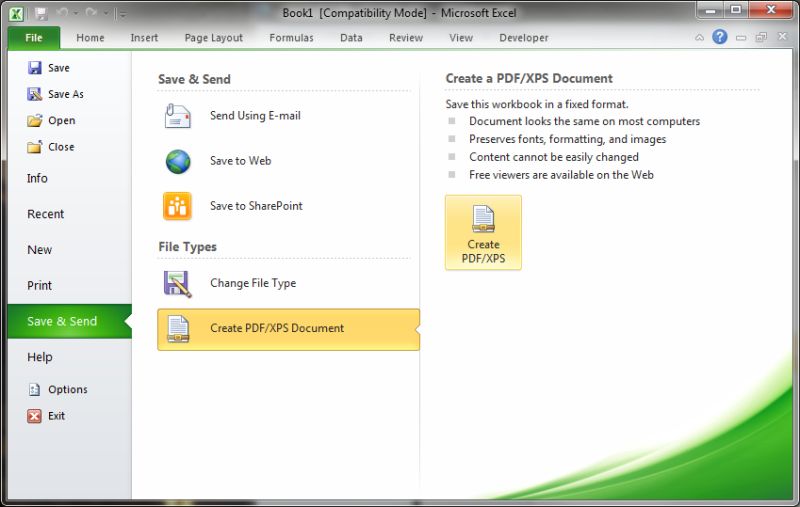
Task: Click the Open folder icon in sidebar
Action: click(x=35, y=120)
